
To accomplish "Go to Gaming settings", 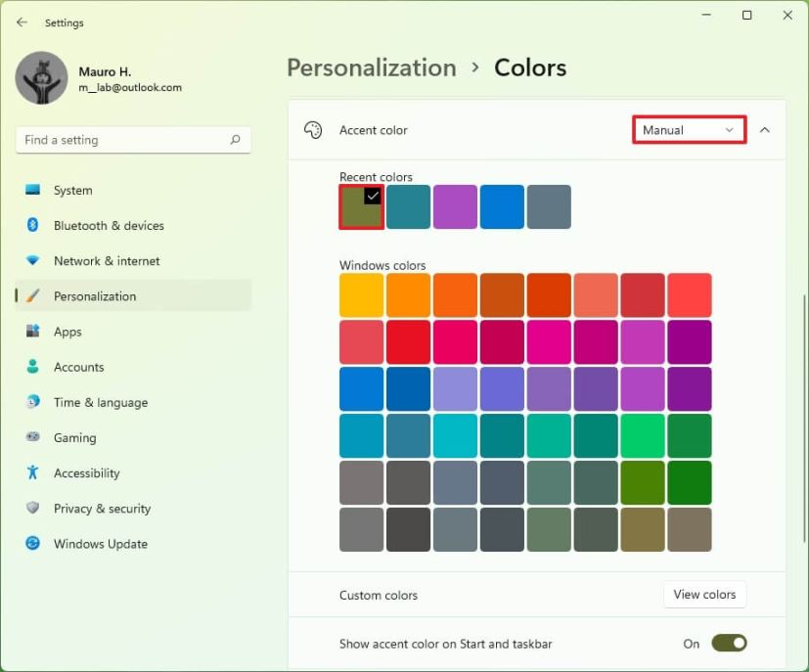I will tap(133, 437).
